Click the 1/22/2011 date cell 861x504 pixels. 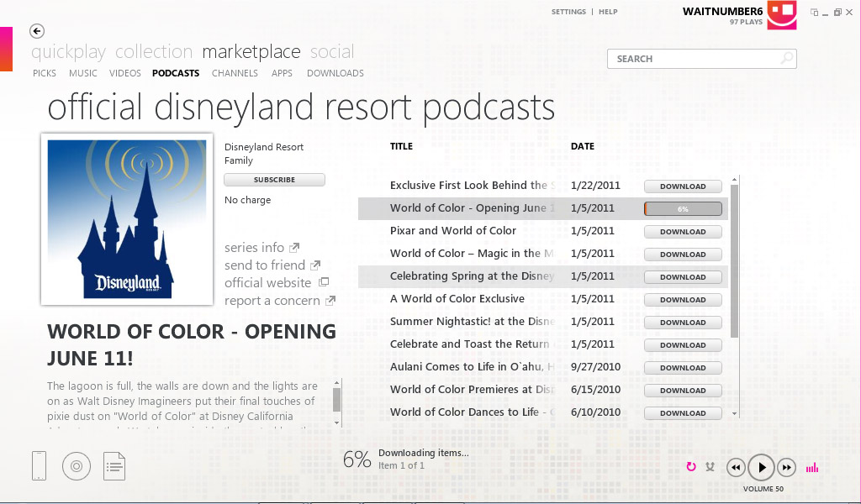[595, 186]
